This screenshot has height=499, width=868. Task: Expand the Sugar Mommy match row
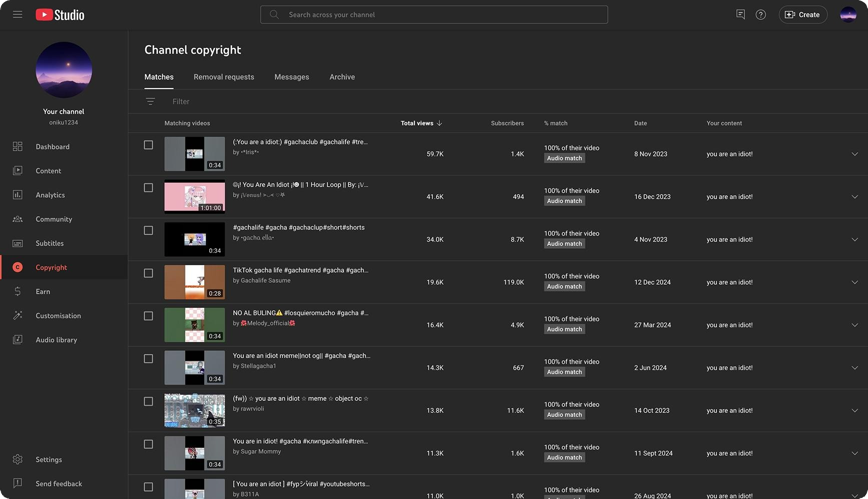pyautogui.click(x=854, y=453)
